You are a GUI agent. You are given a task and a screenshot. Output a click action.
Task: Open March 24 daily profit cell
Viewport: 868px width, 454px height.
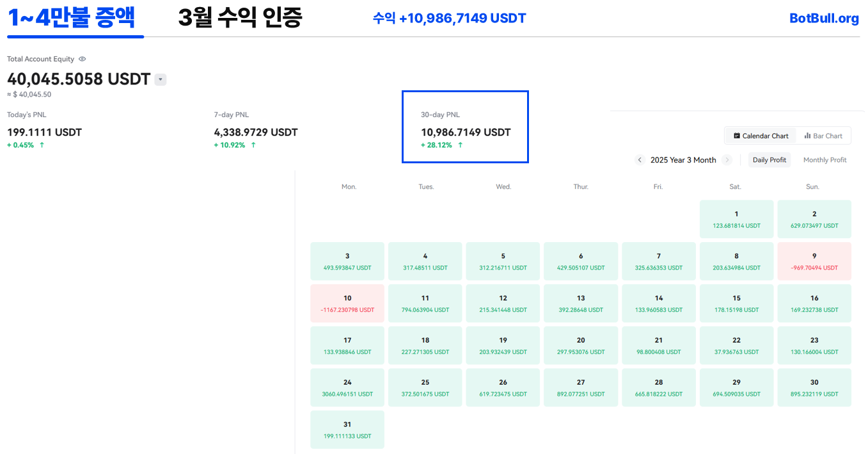347,387
